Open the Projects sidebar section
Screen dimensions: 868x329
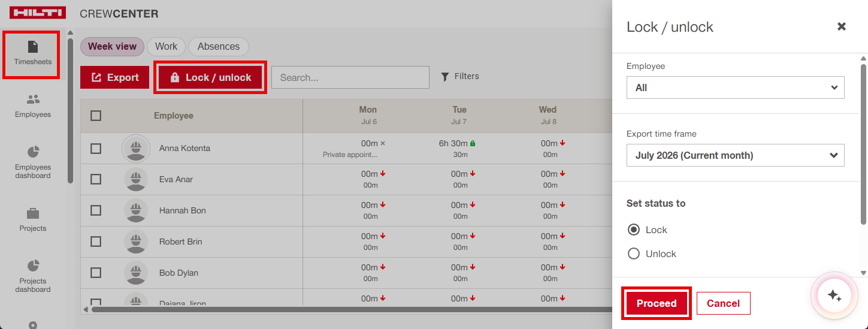click(33, 220)
